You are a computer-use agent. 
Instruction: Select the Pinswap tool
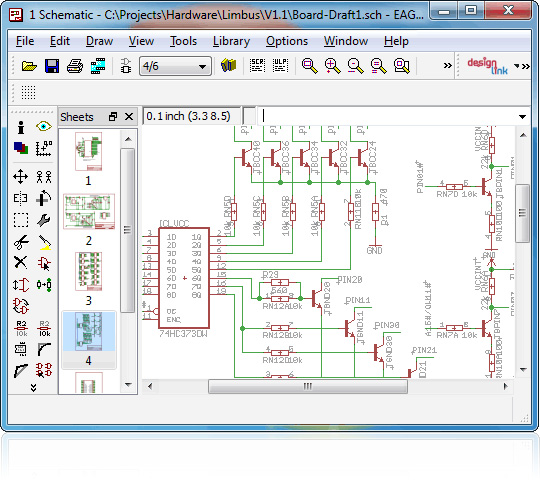point(21,285)
